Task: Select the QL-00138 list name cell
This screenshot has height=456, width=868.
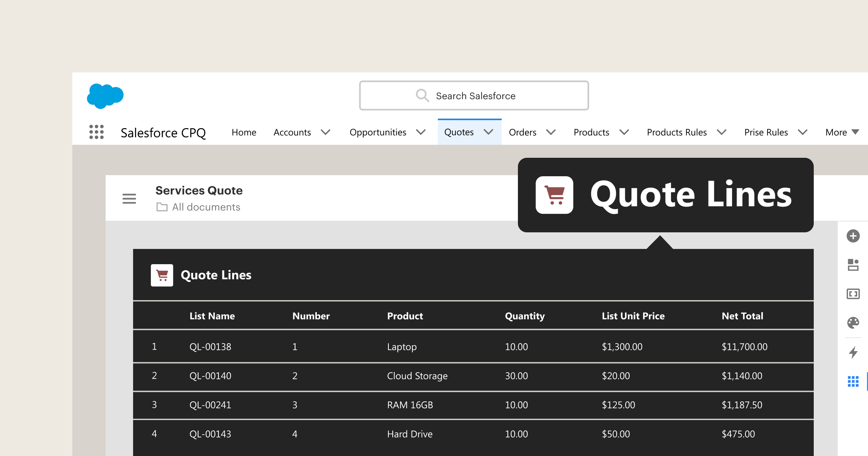Action: [x=210, y=347]
